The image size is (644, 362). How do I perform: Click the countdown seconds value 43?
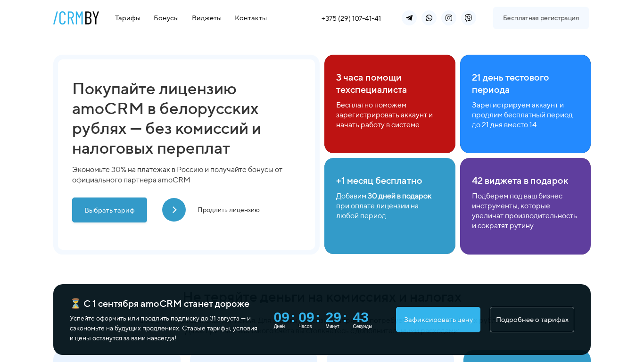[x=361, y=317]
